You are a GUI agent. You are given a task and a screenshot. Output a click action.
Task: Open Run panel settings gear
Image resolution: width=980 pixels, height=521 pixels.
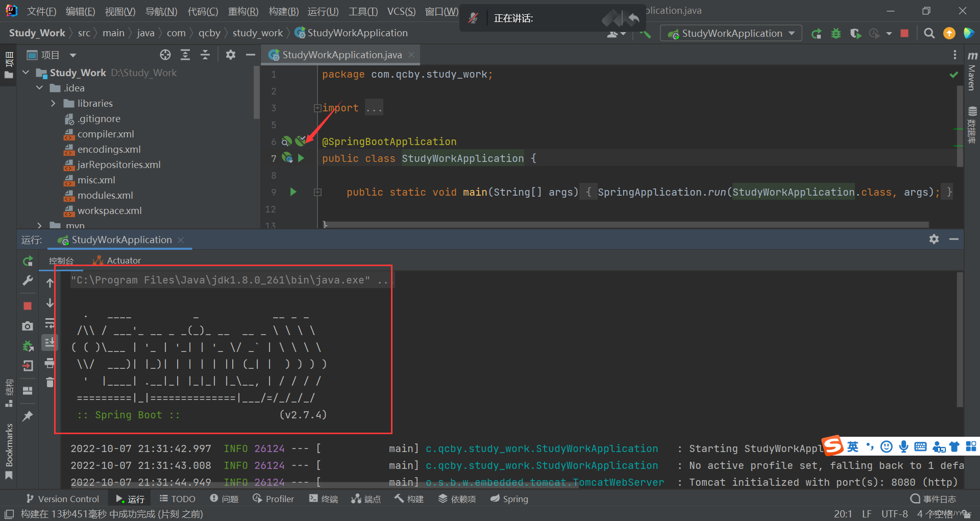click(x=934, y=239)
